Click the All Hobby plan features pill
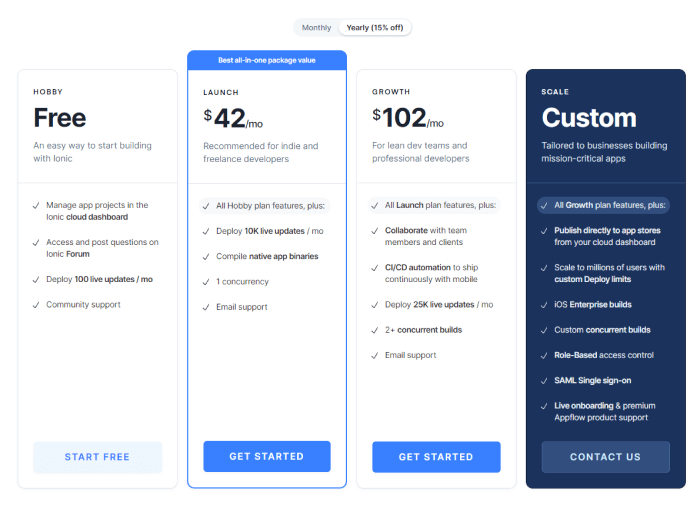The width and height of the screenshot is (700, 512). [264, 206]
